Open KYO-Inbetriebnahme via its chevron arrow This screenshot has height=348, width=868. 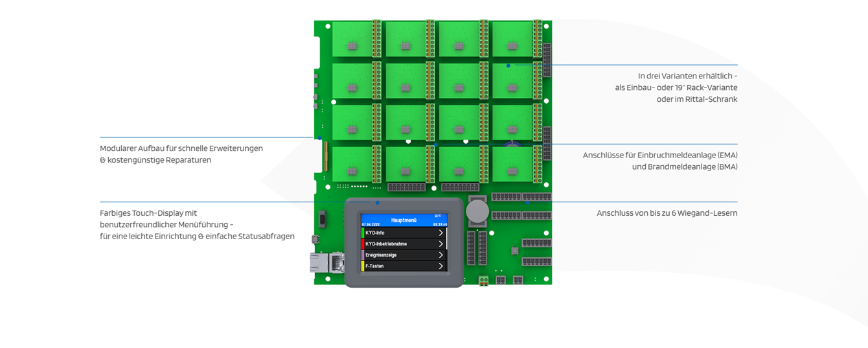pyautogui.click(x=440, y=244)
